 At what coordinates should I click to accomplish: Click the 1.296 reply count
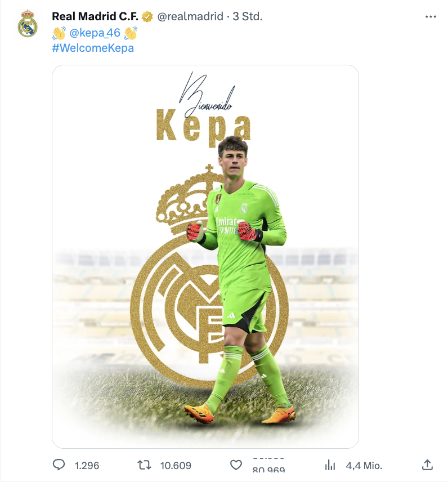click(87, 466)
